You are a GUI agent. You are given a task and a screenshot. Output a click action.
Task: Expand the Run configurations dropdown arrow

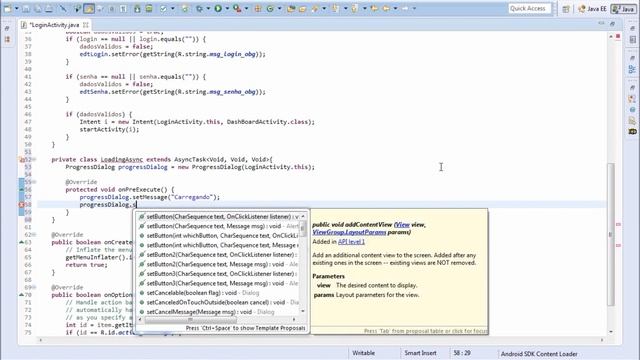(227, 9)
